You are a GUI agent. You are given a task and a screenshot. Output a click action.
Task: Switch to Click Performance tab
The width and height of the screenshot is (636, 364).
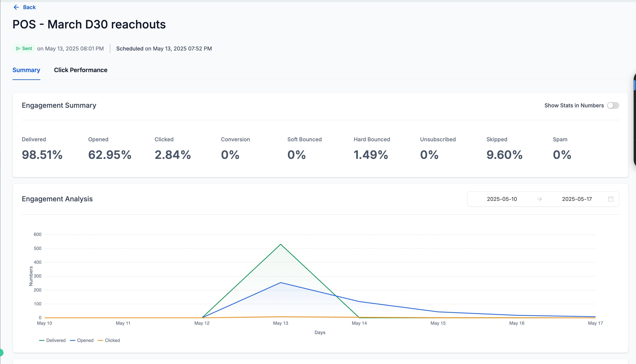[81, 70]
